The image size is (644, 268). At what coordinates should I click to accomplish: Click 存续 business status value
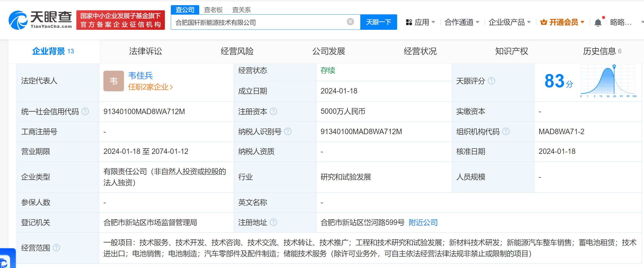click(328, 70)
